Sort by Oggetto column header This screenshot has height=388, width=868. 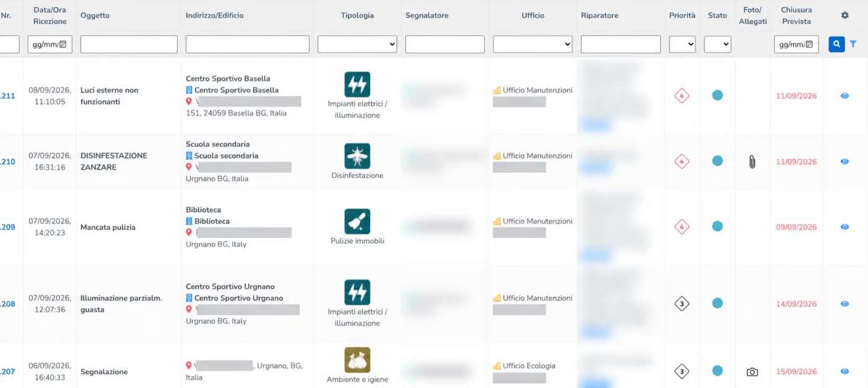tap(95, 15)
